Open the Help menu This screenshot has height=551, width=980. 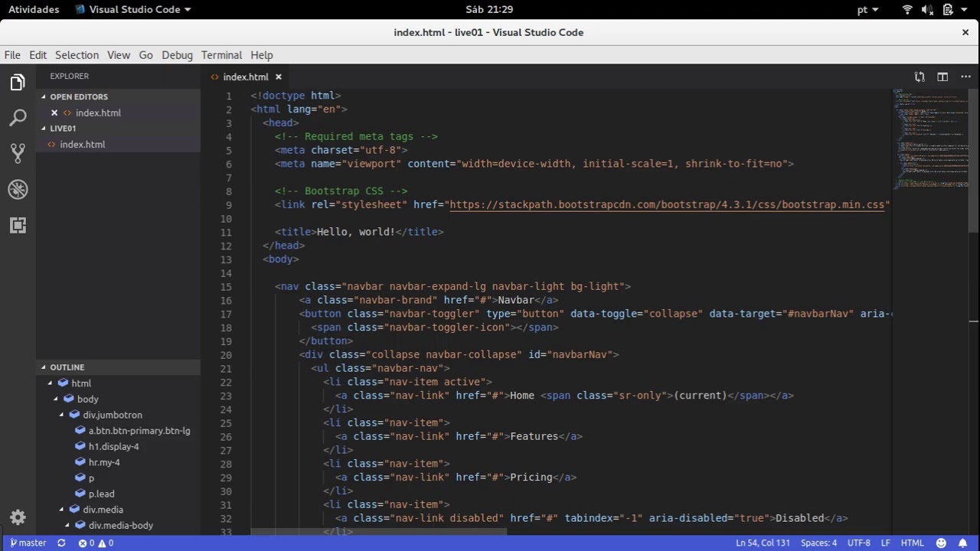coord(261,55)
